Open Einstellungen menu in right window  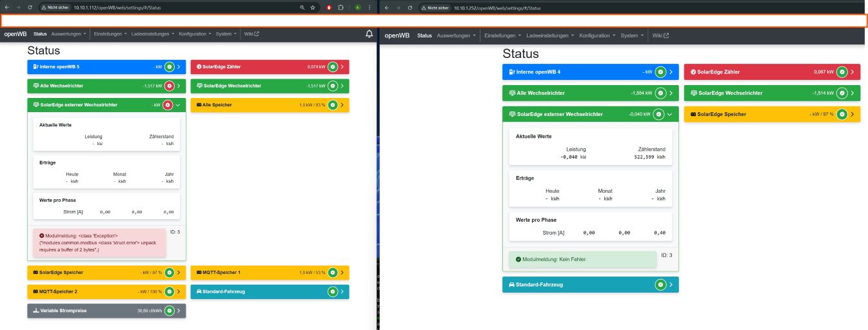[x=502, y=35]
